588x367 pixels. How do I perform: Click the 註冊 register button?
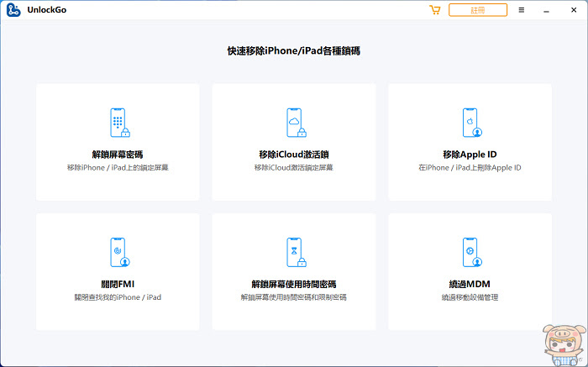478,10
